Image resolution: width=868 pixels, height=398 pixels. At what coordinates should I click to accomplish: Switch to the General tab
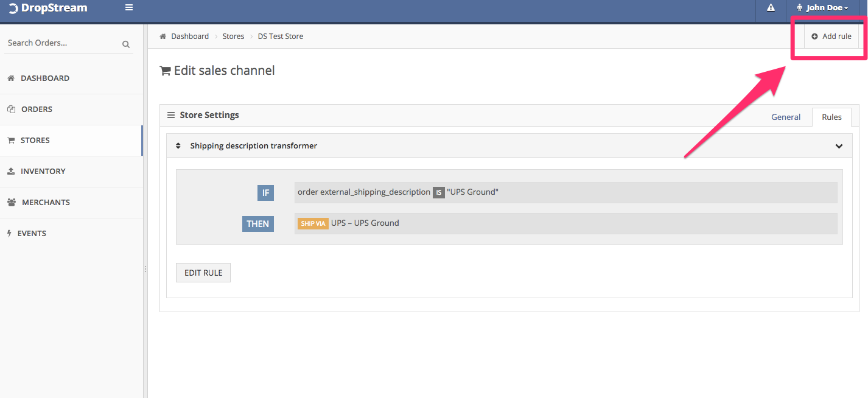point(786,117)
